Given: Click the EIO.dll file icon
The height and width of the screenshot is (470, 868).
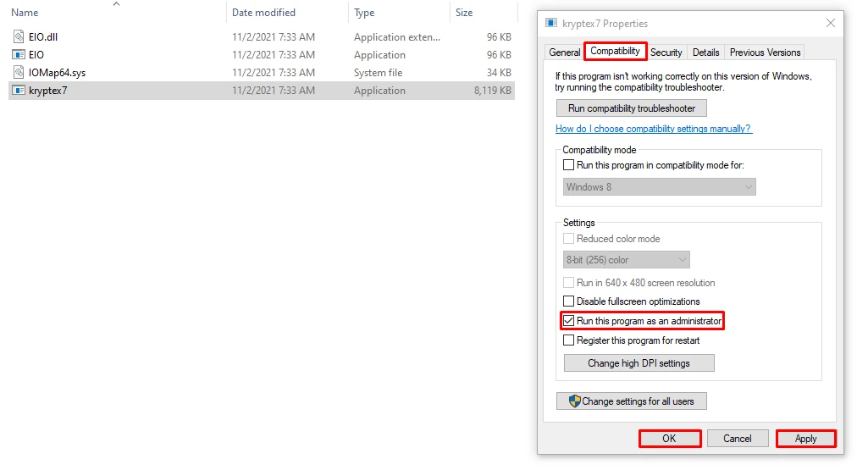Looking at the screenshot, I should pos(19,37).
